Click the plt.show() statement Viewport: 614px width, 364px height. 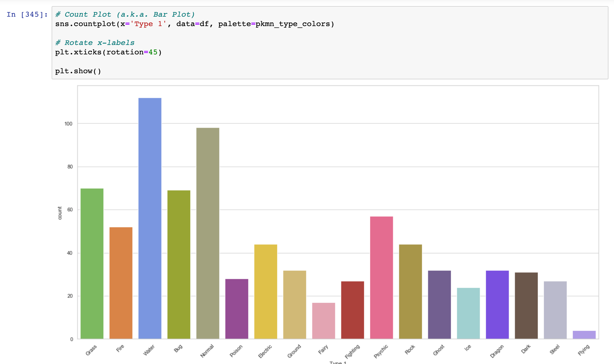(x=78, y=71)
